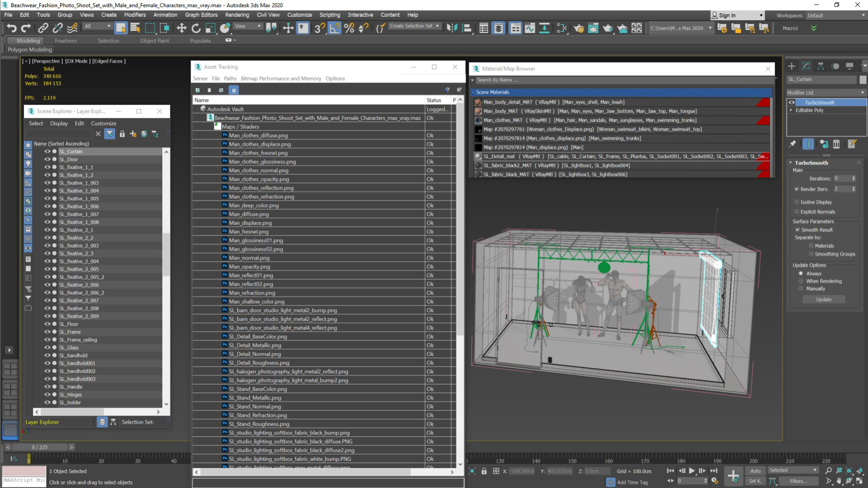The width and height of the screenshot is (868, 488).
Task: Expand the Editable Poly modifier entry
Action: tap(791, 110)
